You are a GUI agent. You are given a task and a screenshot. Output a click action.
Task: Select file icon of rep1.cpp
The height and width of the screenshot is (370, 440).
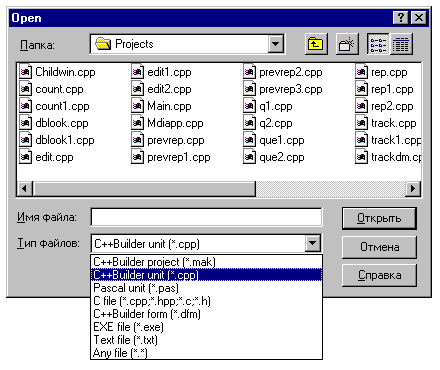362,89
